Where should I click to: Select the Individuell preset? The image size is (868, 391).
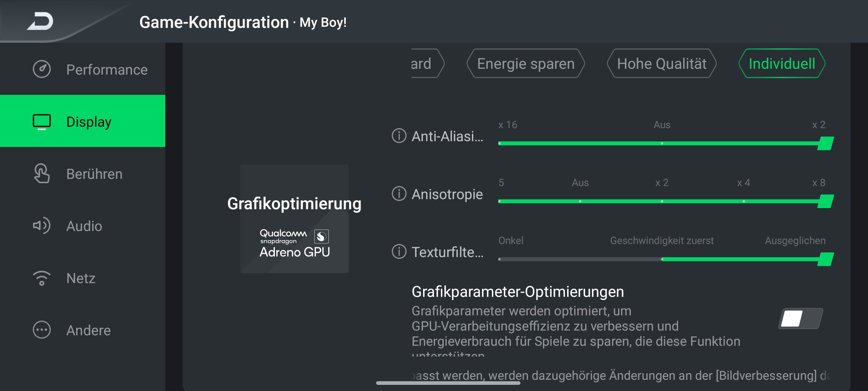click(x=782, y=63)
